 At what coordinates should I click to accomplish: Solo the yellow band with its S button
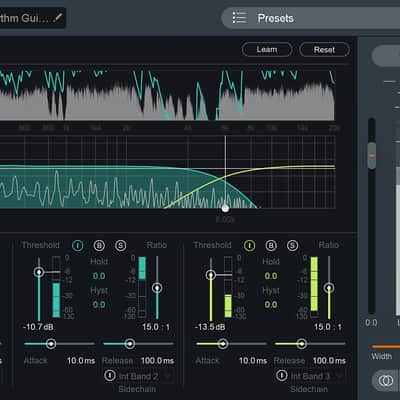tap(292, 246)
